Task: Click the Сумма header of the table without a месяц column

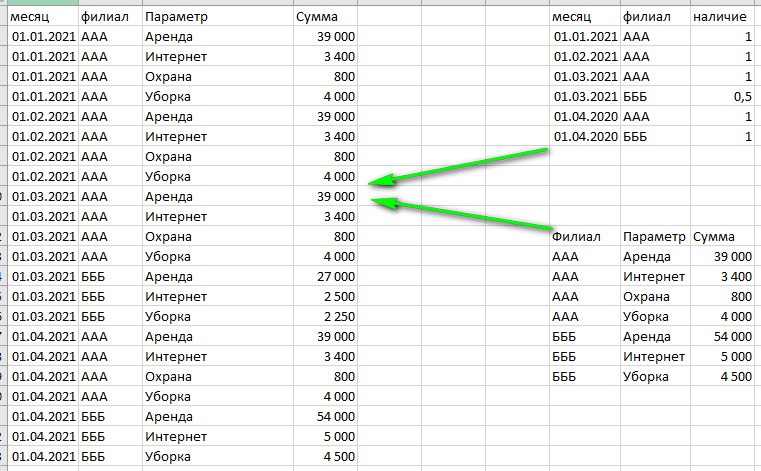Action: point(713,237)
